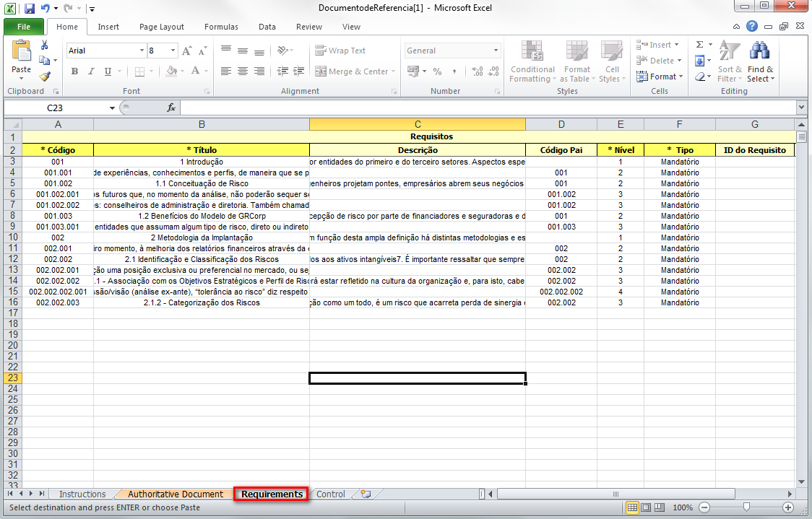Viewport: 812px width, 519px height.
Task: Open the Control sheet tab
Action: pyautogui.click(x=330, y=494)
